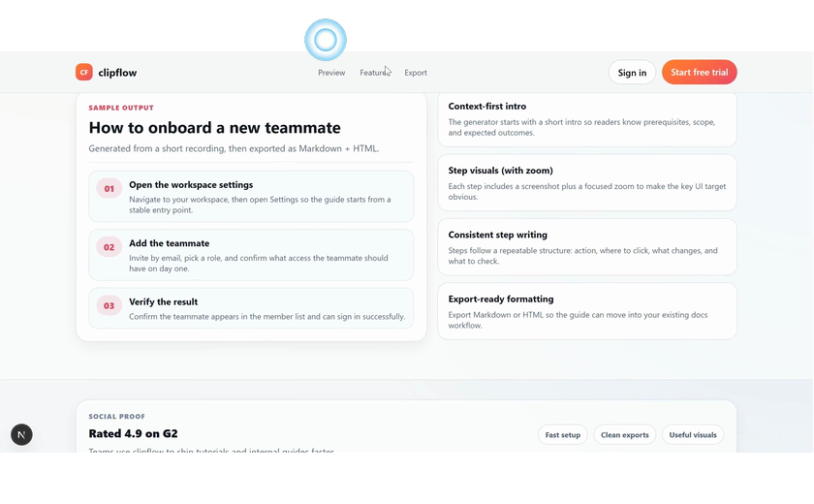Click 'Steps follow a repeatable structure' description
814x504 pixels.
[583, 256]
